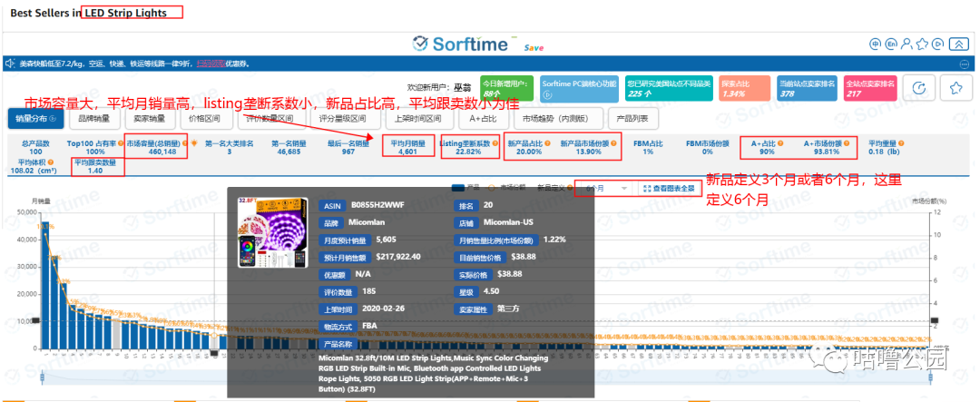Click the Sorftime PC端核心功能 card

579,88
